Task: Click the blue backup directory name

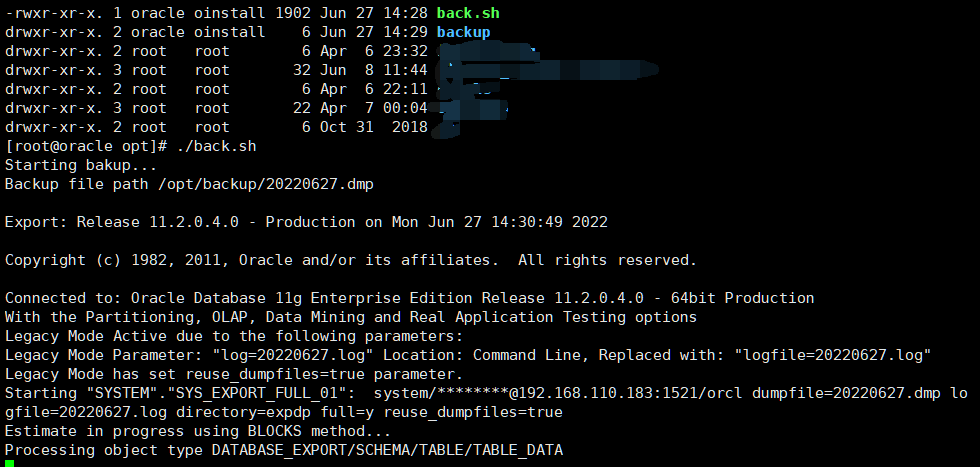Action: (x=463, y=33)
